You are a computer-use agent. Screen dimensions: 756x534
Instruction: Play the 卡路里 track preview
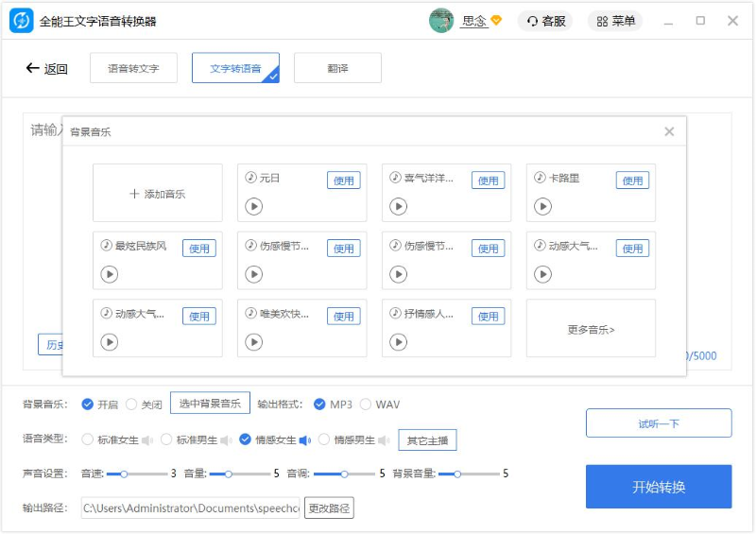pos(542,206)
